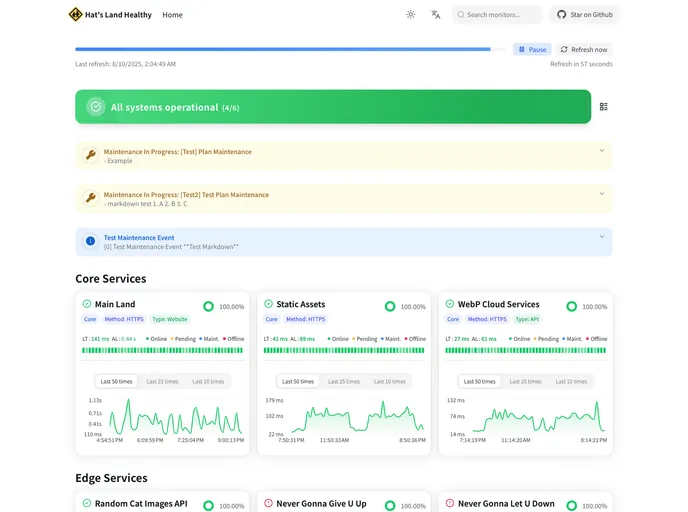Image resolution: width=688 pixels, height=512 pixels.
Task: Click the Test Maintenance Event title
Action: (139, 237)
